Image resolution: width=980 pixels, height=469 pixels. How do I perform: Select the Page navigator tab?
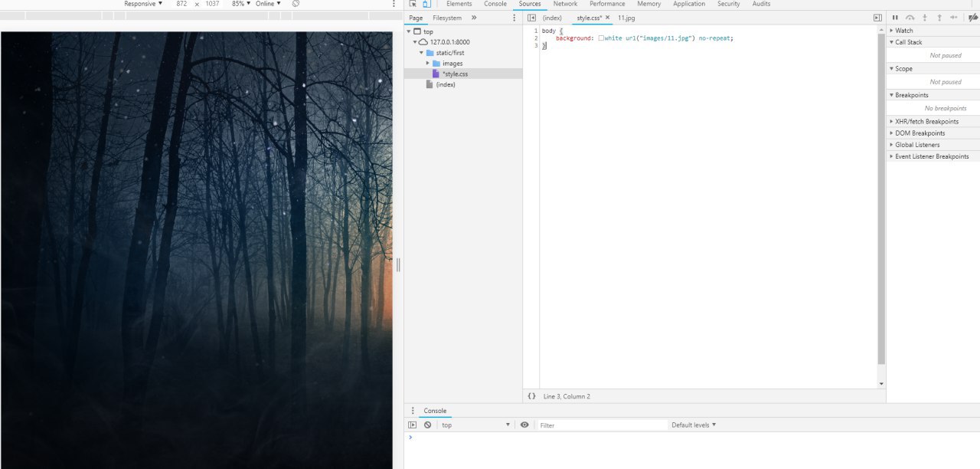pos(416,18)
